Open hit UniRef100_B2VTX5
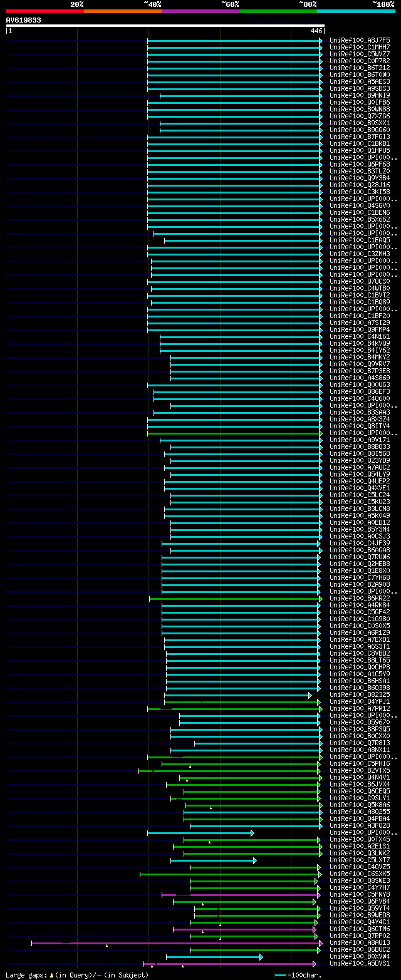This screenshot has height=980, width=401. point(360,770)
